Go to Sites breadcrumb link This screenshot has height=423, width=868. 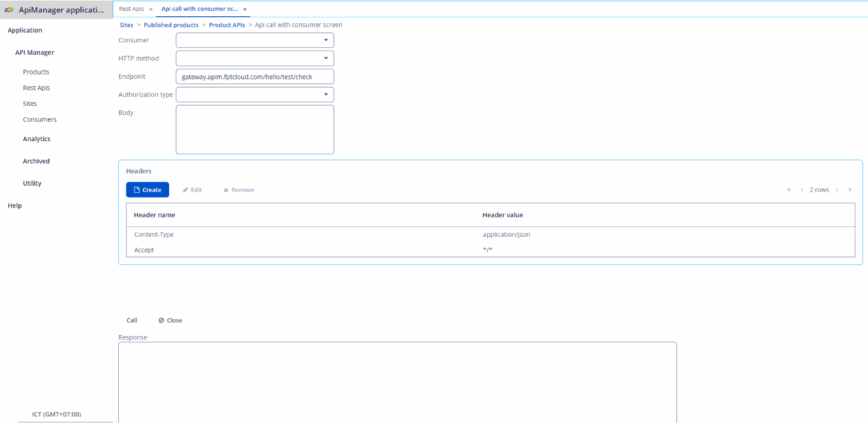tap(126, 25)
